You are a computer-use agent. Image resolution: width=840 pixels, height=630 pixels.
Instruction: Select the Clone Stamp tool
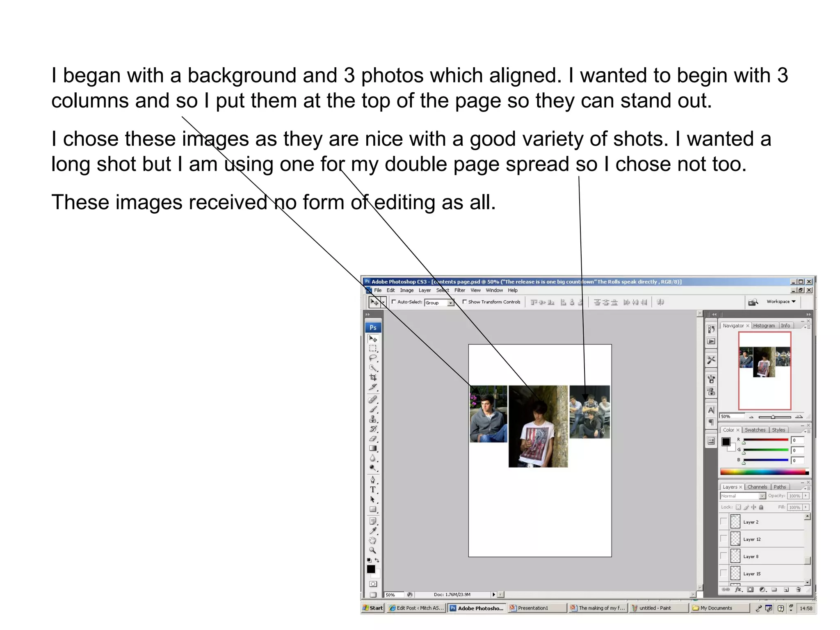pos(373,419)
